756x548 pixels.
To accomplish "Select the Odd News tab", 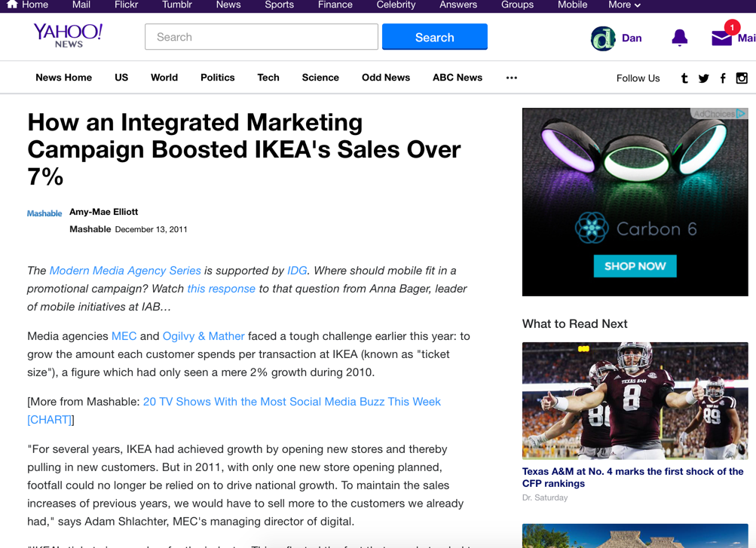I will coord(386,78).
